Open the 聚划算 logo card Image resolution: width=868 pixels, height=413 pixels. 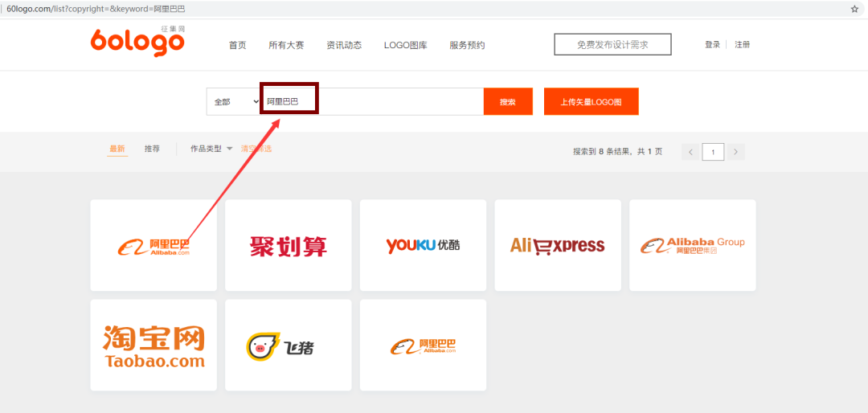pos(288,245)
